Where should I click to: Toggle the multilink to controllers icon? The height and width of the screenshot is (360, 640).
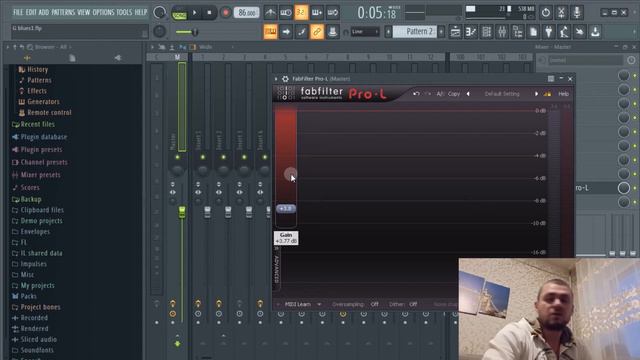coord(317,31)
